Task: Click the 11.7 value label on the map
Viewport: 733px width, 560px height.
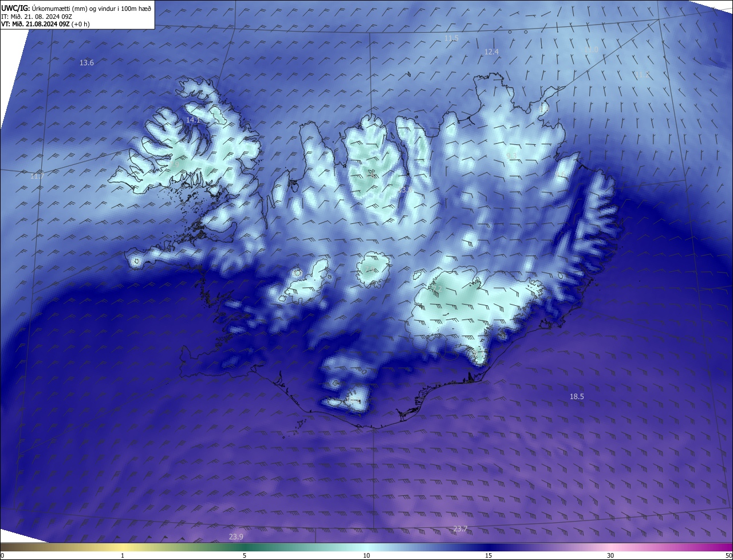Action: click(37, 176)
